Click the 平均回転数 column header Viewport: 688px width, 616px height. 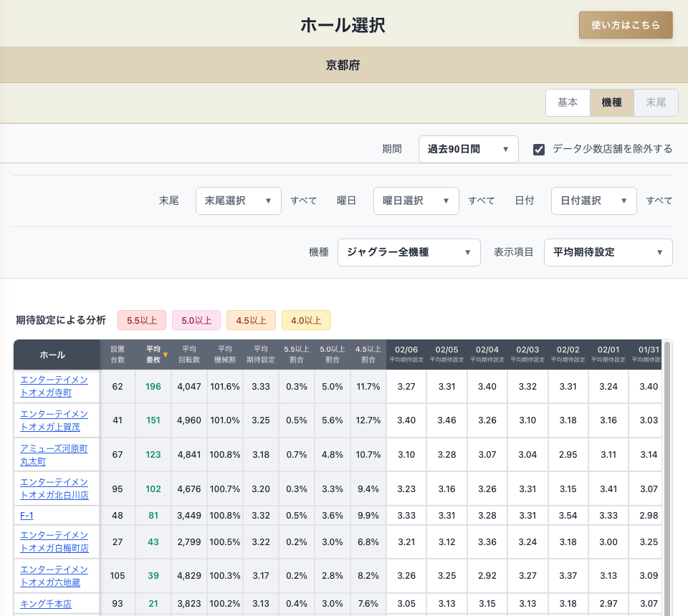(x=189, y=355)
